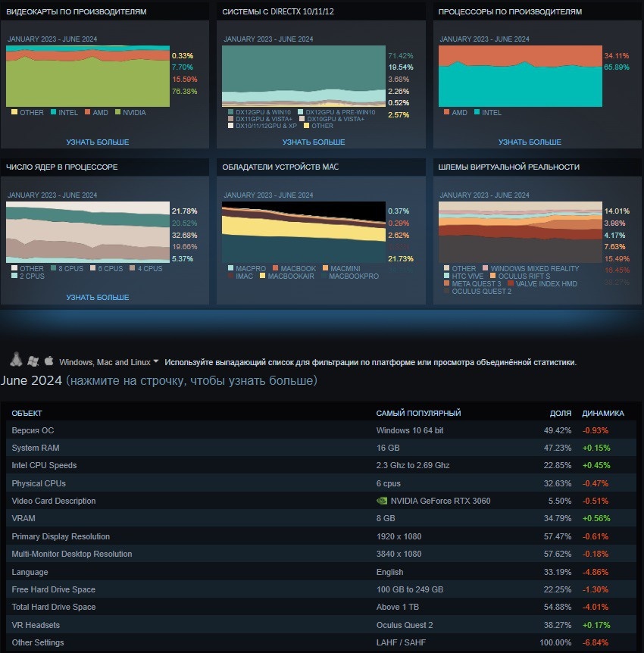
Task: Click the '49.42%' OS version share
Action: coord(558,430)
